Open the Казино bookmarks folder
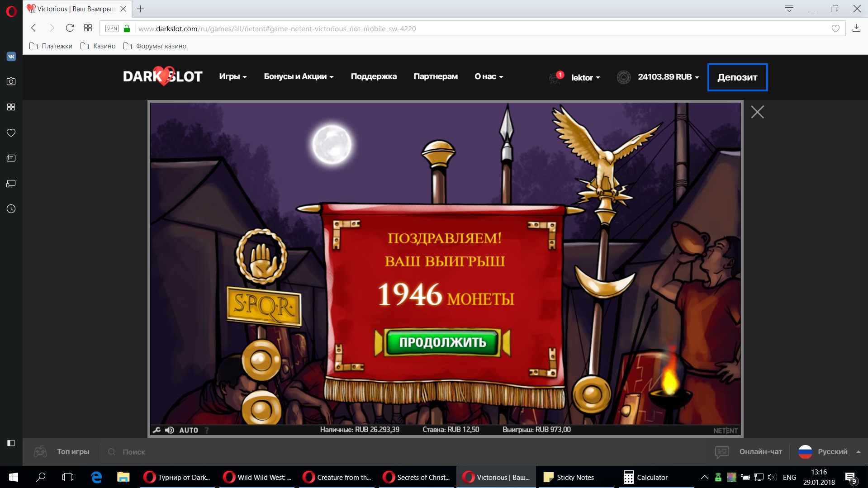 point(98,46)
